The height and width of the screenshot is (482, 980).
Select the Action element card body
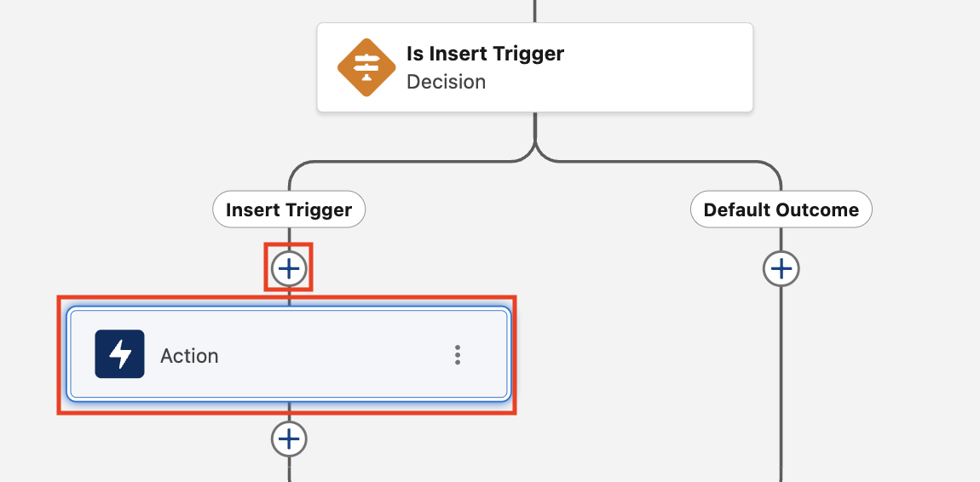[x=289, y=354]
